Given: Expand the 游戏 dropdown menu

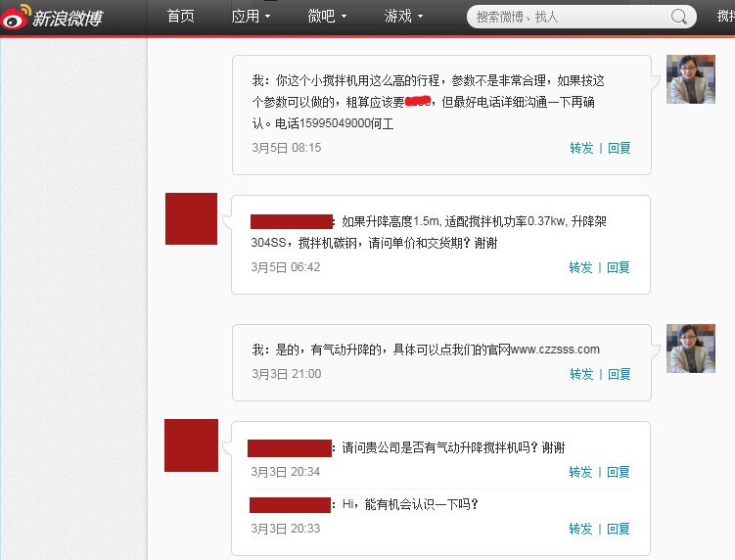Looking at the screenshot, I should coord(403,17).
